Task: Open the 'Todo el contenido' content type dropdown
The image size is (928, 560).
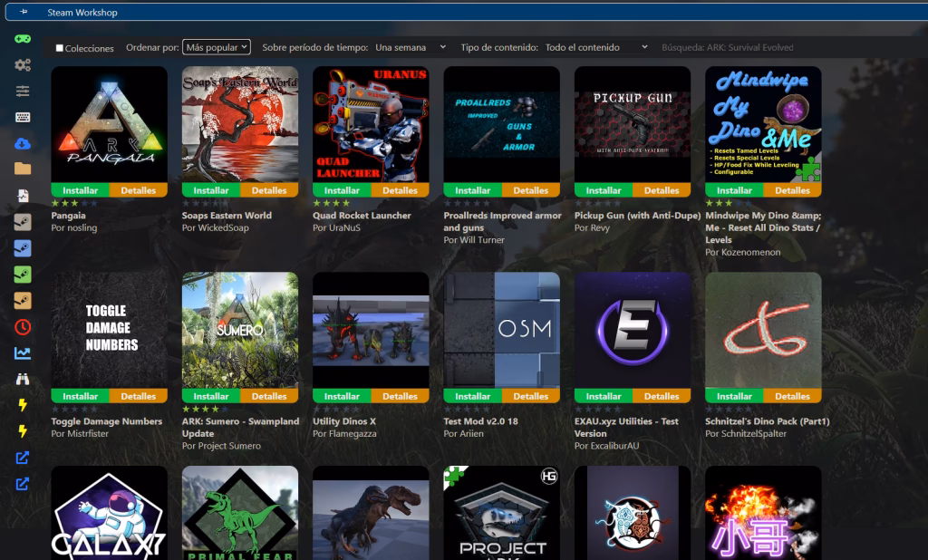Action: [x=596, y=47]
